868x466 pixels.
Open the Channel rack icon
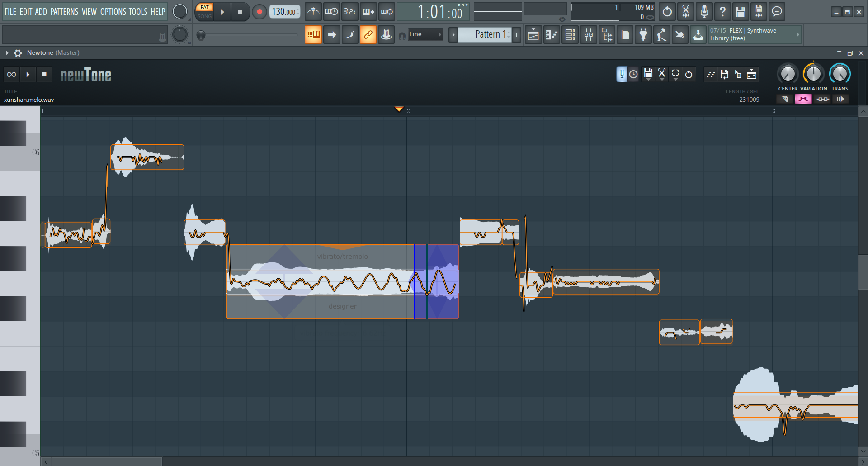point(570,35)
